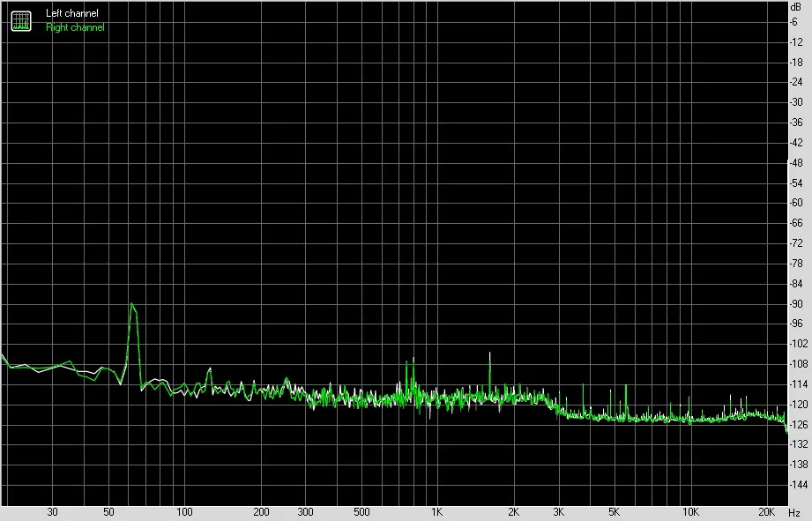
Task: Click the 30 Hz frequency label
Action: pyautogui.click(x=52, y=512)
